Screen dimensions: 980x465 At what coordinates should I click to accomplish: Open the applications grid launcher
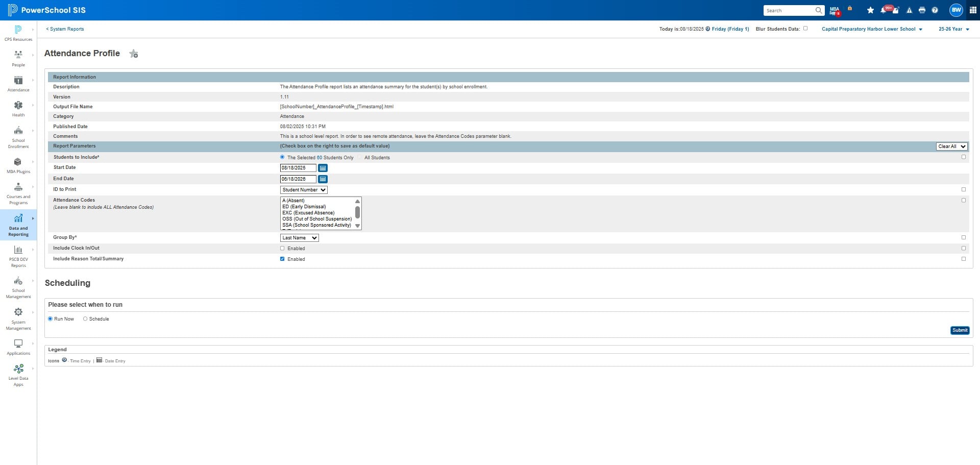973,10
